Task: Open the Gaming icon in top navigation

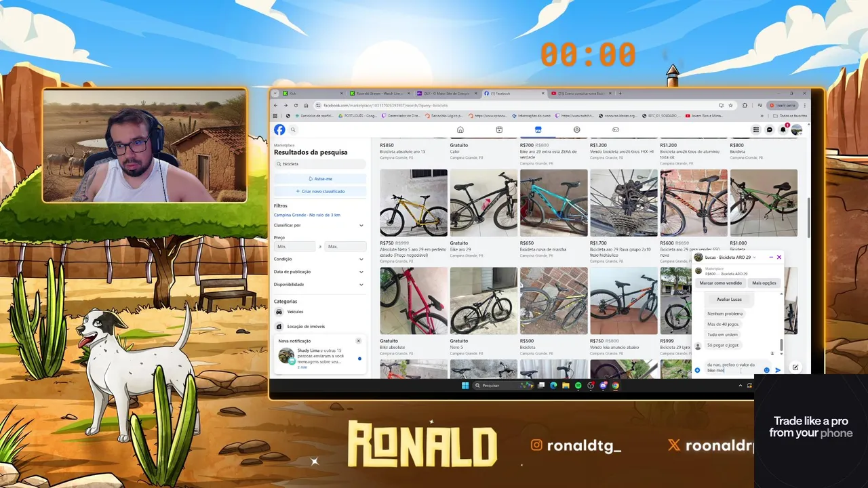Action: click(616, 129)
